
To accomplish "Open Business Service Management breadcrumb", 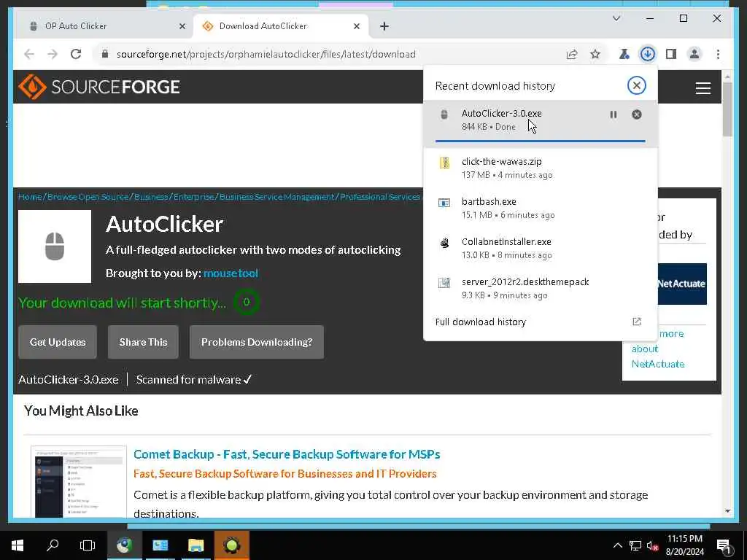I will click(x=276, y=197).
